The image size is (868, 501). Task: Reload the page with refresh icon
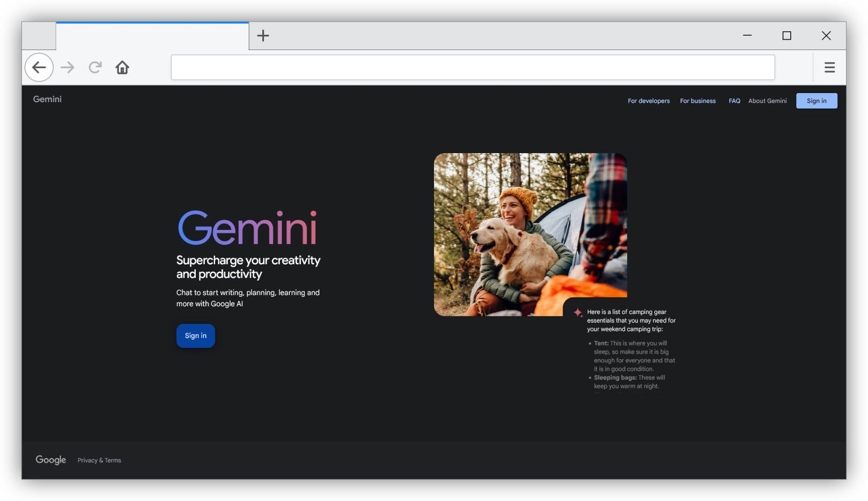95,67
